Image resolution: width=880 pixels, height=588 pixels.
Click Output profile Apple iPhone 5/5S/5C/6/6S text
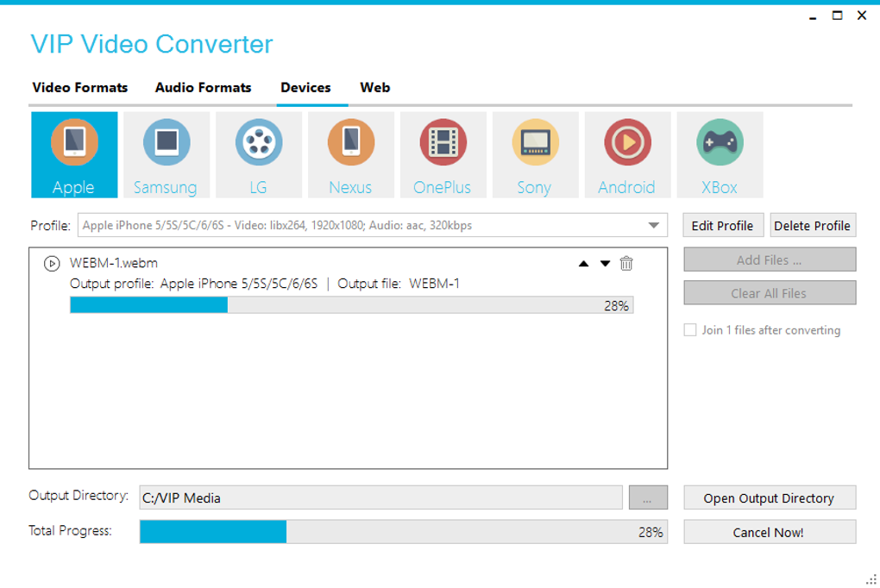point(193,284)
